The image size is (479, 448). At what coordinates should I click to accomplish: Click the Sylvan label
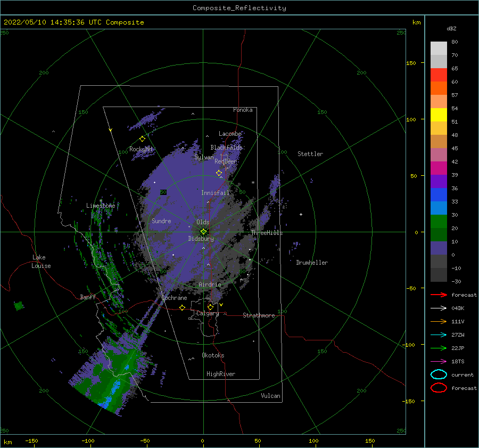tap(204, 157)
